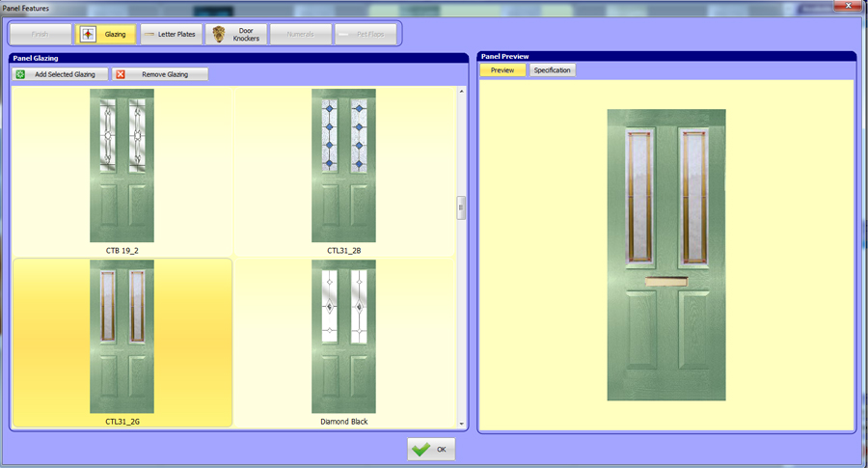Click the Finish button
This screenshot has width=868, height=468.
click(40, 35)
